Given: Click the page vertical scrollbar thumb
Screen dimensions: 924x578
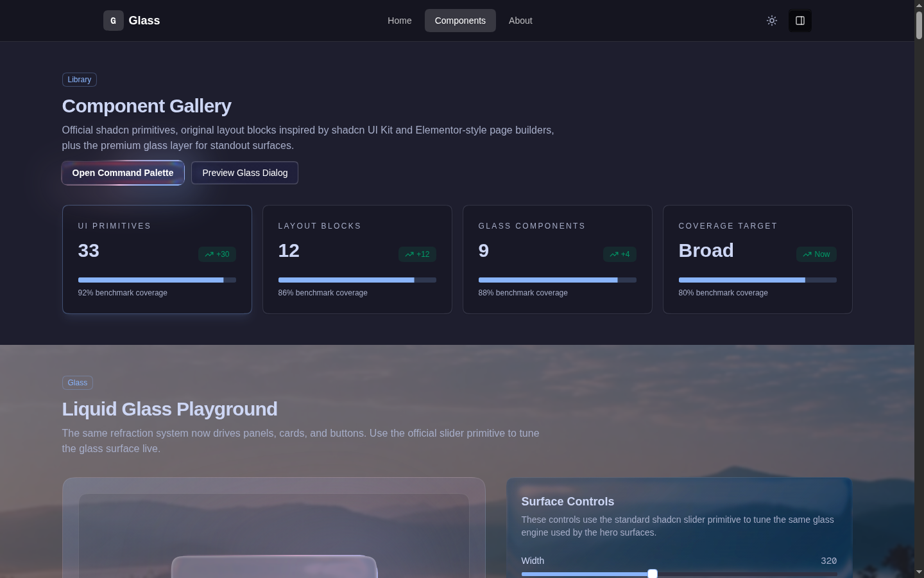Looking at the screenshot, I should [919, 24].
